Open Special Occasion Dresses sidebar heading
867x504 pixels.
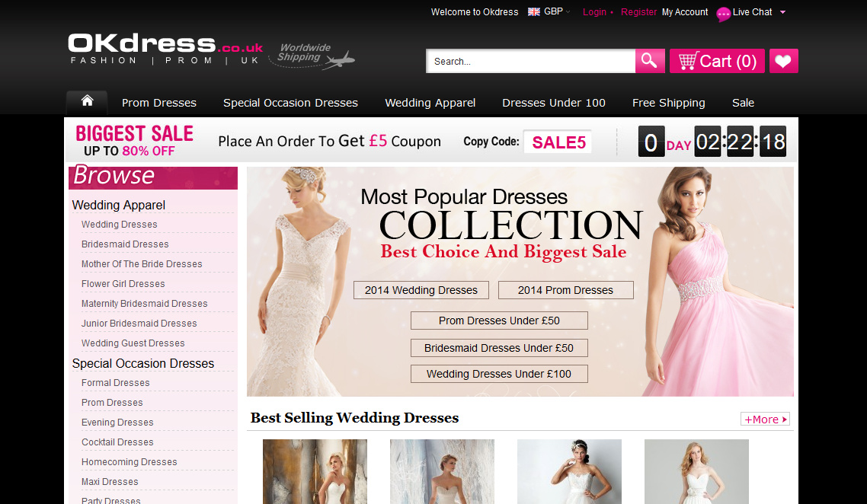point(142,363)
